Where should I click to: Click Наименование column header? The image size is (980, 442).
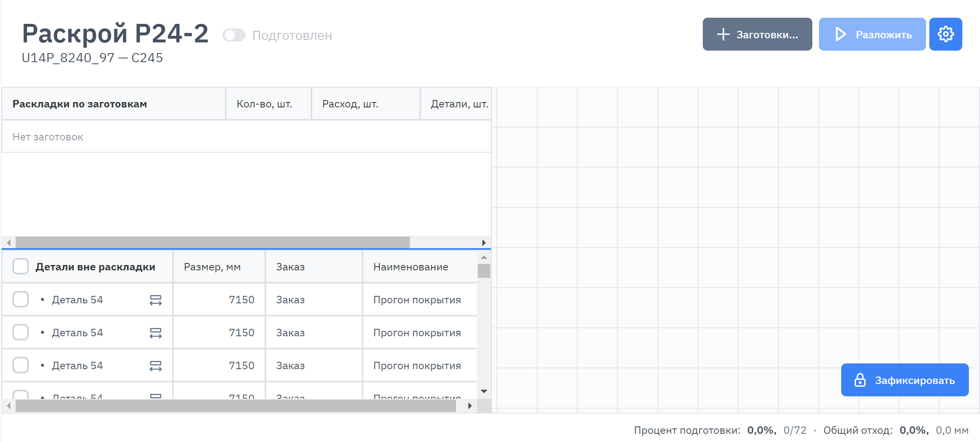(420, 267)
